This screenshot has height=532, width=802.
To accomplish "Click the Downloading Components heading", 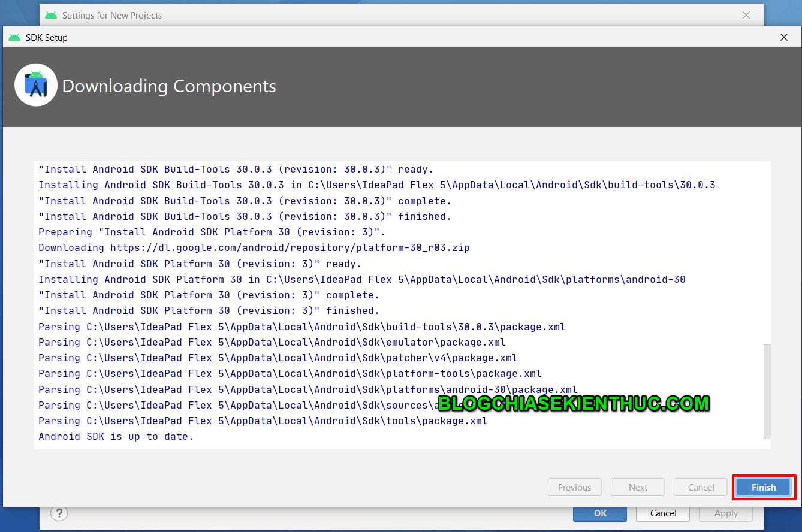I will [169, 86].
